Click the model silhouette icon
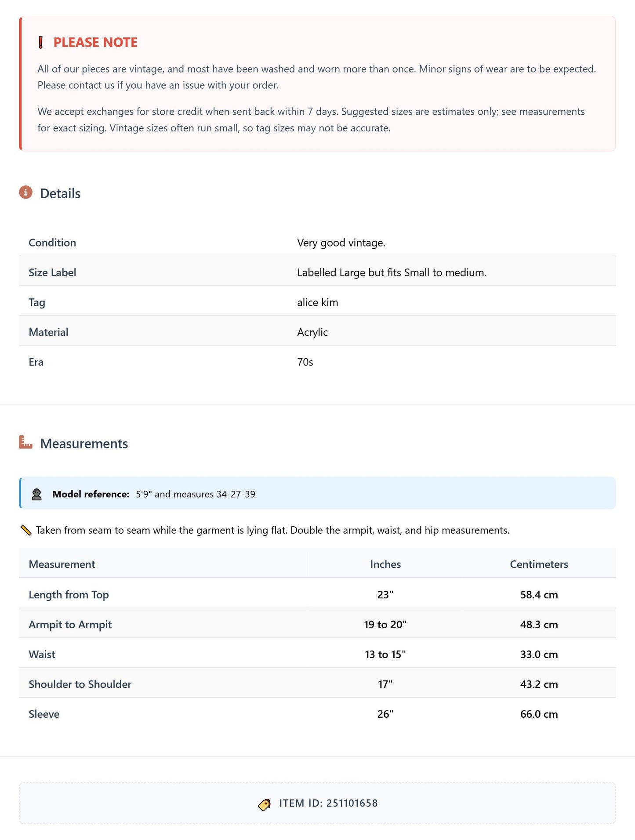Viewport: 635px width, 840px height. click(37, 494)
